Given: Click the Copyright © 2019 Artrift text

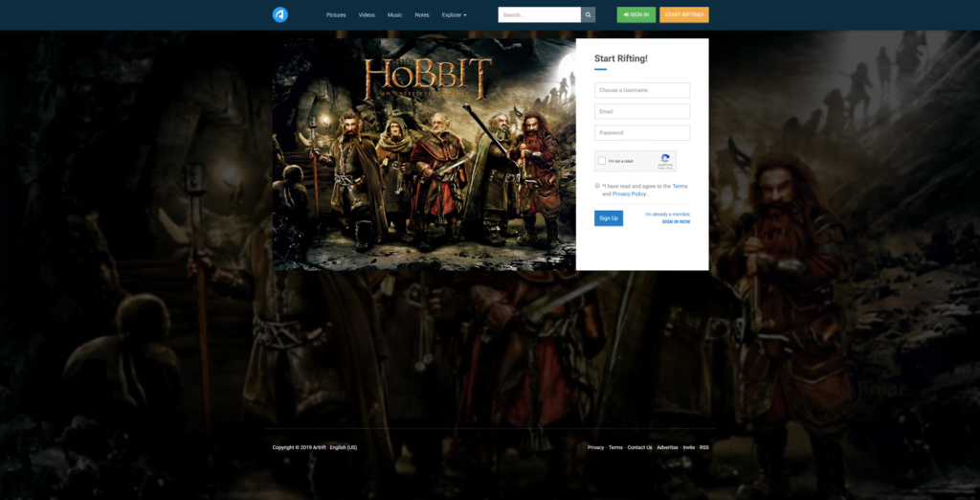Looking at the screenshot, I should [x=300, y=447].
